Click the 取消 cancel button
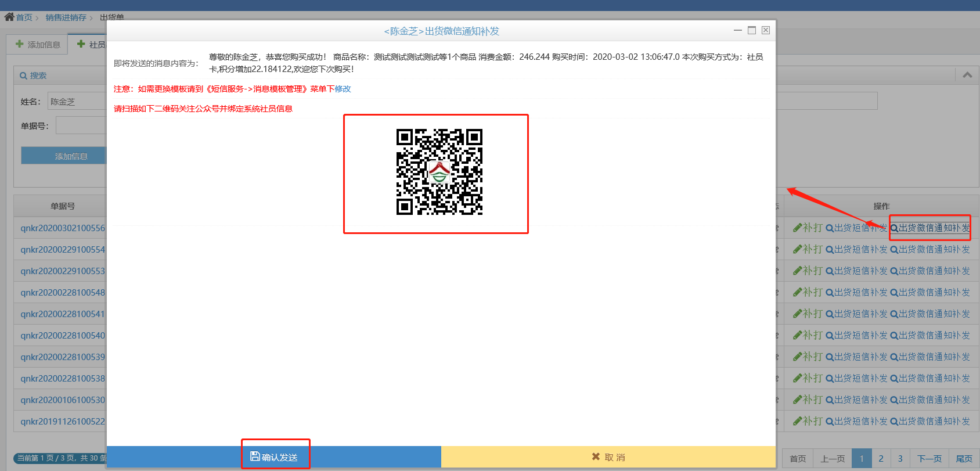This screenshot has width=980, height=471. coord(608,457)
